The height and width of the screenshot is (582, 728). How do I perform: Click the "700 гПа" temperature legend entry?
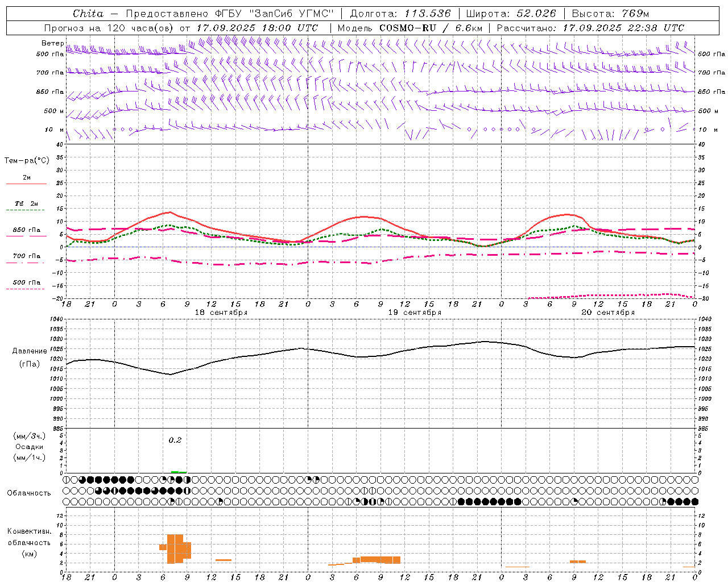tap(27, 256)
